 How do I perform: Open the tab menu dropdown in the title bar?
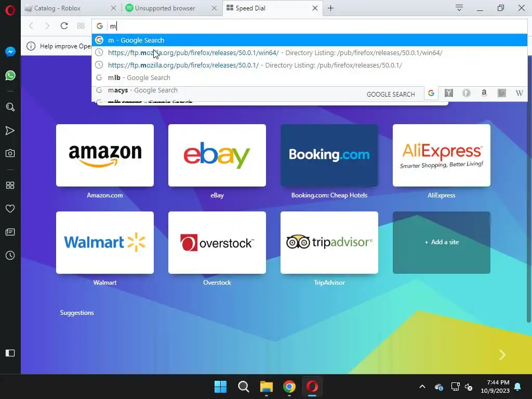[x=459, y=8]
